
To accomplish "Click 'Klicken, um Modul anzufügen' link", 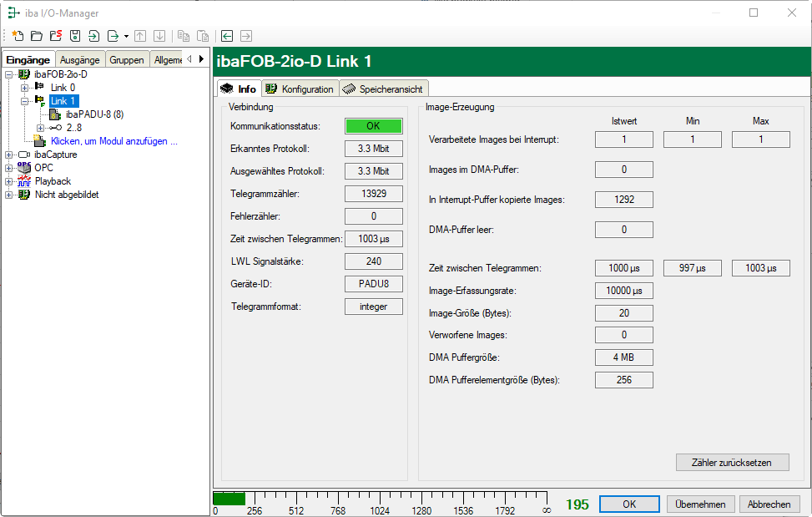I will click(113, 141).
